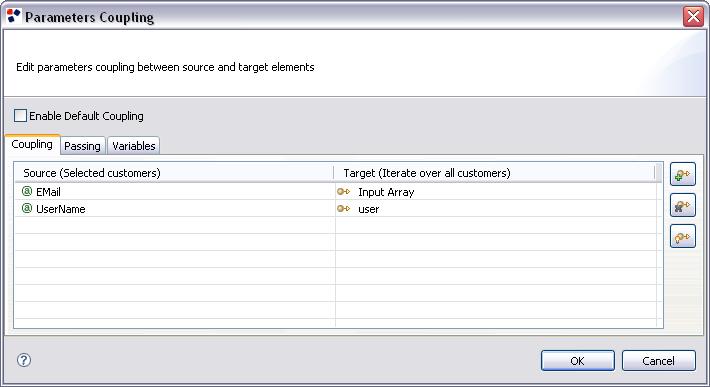This screenshot has width=710, height=387.
Task: Click the @ icon beside EMail
Action: coord(27,191)
